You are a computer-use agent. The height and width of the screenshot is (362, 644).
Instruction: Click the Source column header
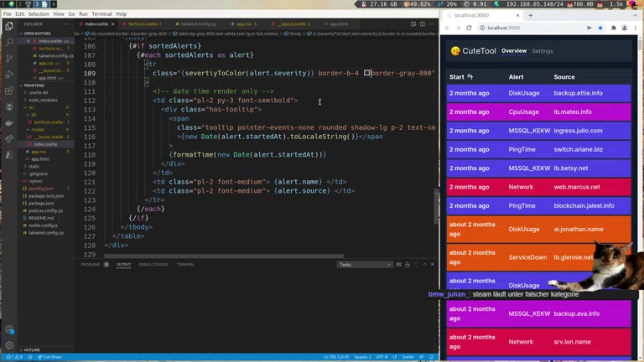[x=563, y=77]
